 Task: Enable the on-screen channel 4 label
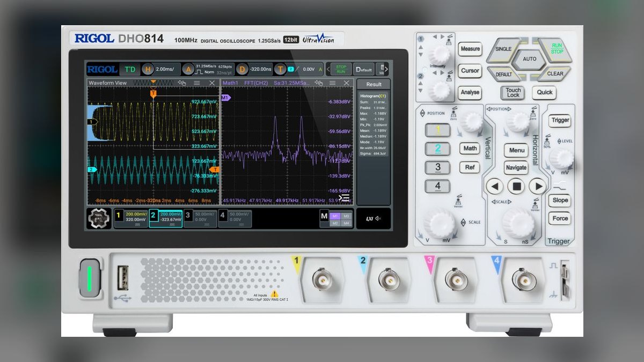pos(235,219)
